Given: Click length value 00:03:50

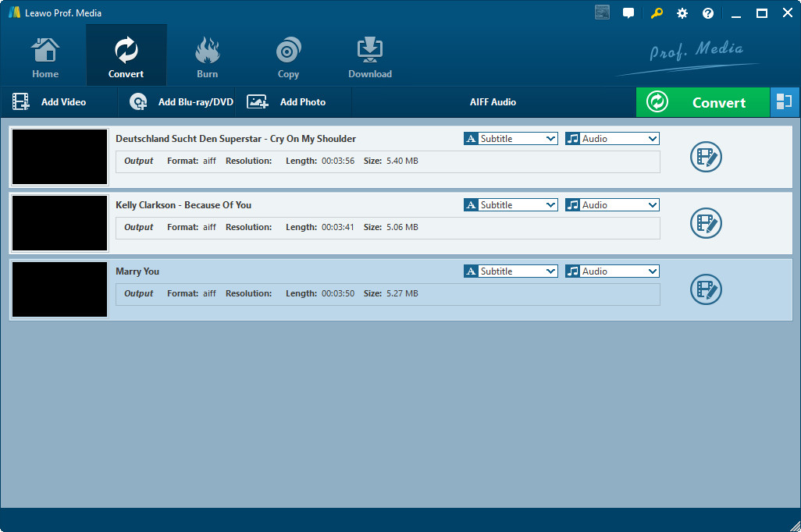Looking at the screenshot, I should pos(338,293).
